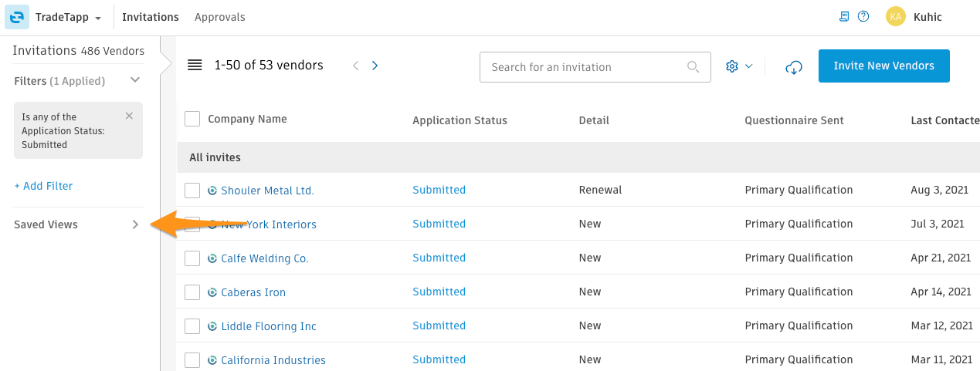Open the release notes icon in header
This screenshot has width=980, height=371.
[844, 16]
